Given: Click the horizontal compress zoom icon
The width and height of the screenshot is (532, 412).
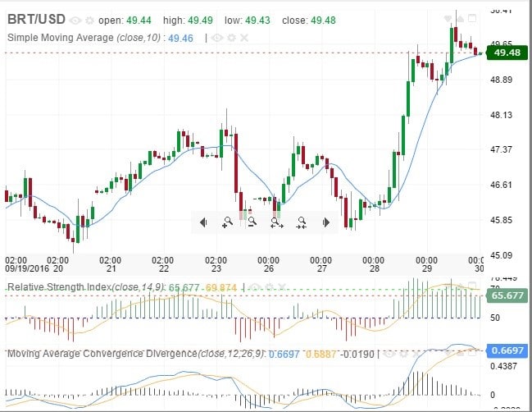Looking at the screenshot, I should 302,222.
